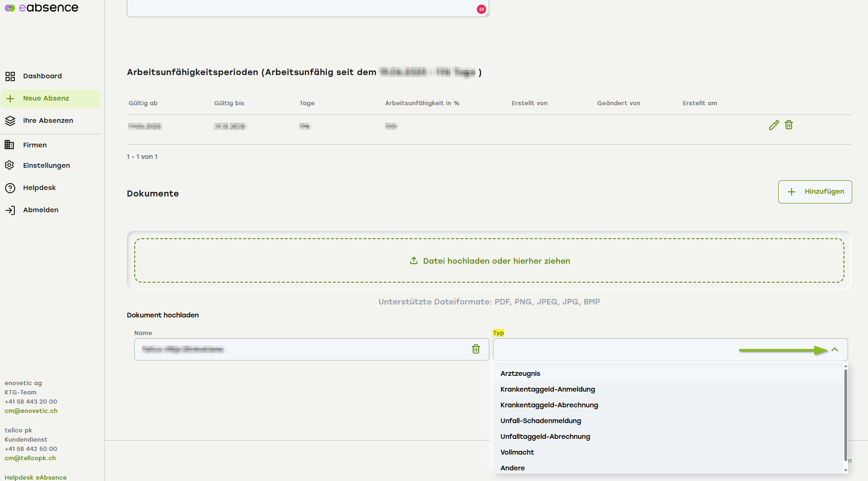
Task: Click the file upload drop zone
Action: (x=489, y=261)
